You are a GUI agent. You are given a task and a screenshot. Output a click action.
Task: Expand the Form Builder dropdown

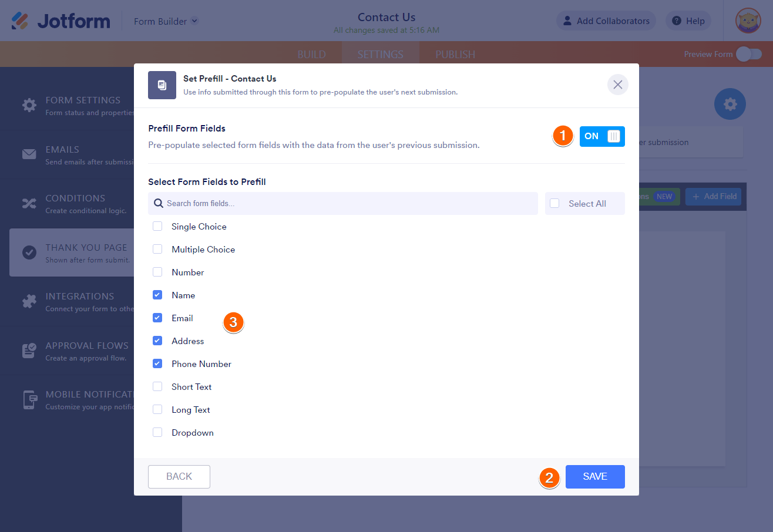tap(194, 21)
